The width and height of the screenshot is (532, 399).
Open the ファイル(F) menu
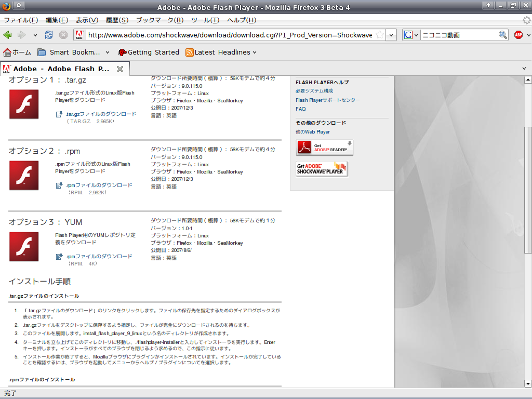[21, 20]
